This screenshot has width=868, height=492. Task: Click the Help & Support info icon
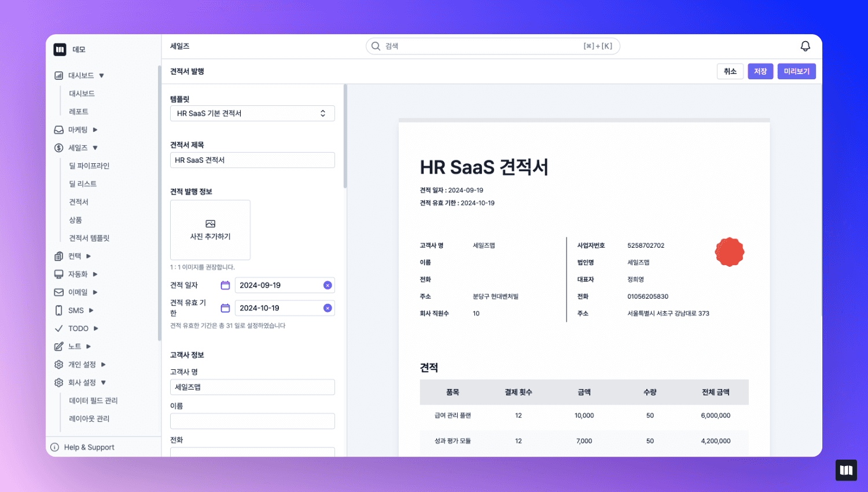pyautogui.click(x=55, y=447)
